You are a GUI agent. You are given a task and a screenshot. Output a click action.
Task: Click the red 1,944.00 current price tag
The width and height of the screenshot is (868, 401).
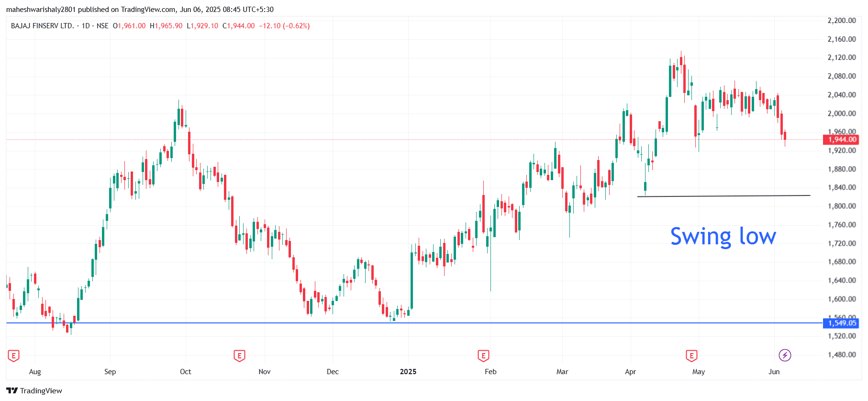pos(841,139)
